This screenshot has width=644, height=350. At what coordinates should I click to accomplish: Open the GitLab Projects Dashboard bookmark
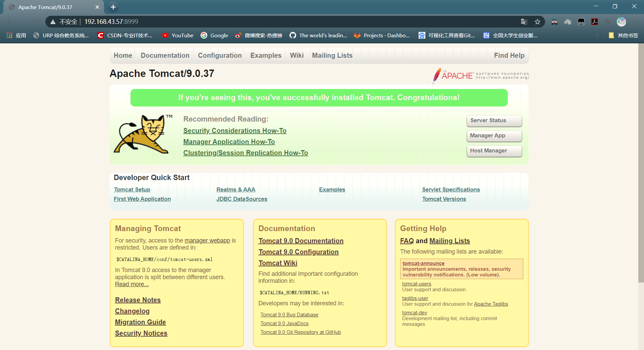pyautogui.click(x=382, y=35)
